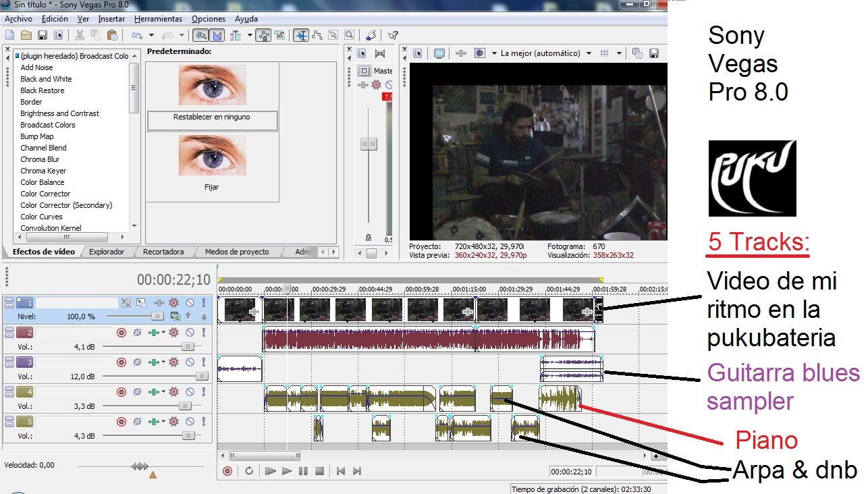
Task: Copy snapshot to clipboard in preview
Action: coord(637,53)
